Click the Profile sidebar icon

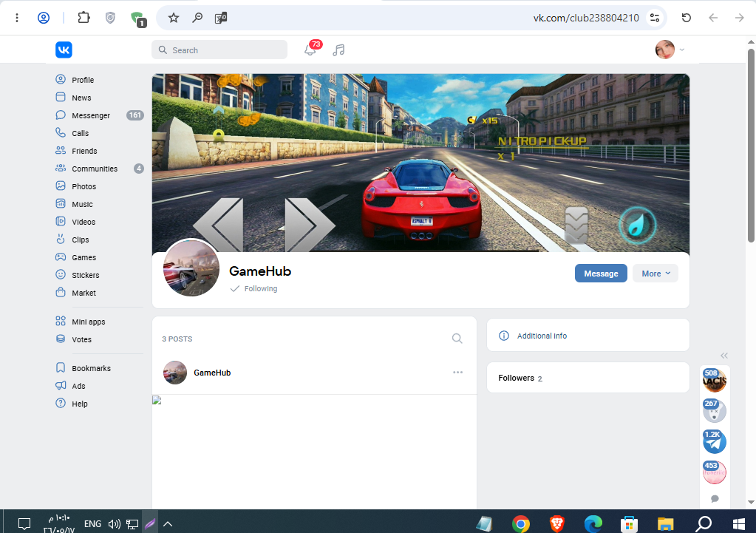click(x=61, y=79)
